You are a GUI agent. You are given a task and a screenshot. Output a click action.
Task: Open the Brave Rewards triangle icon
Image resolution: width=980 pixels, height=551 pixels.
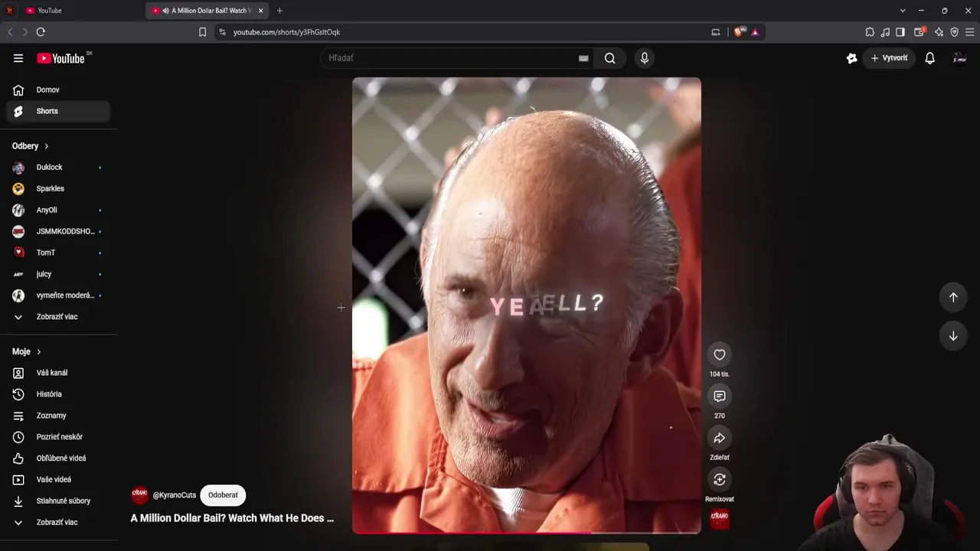point(755,32)
